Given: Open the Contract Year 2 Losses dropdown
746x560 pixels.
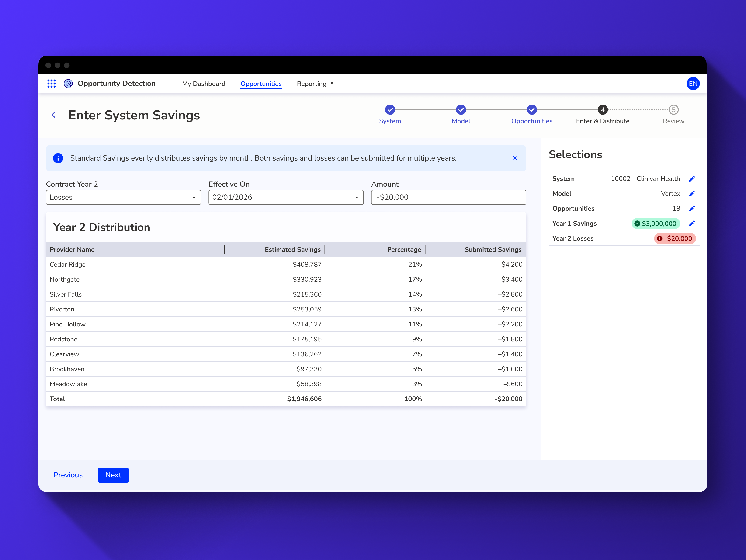Looking at the screenshot, I should pos(123,197).
